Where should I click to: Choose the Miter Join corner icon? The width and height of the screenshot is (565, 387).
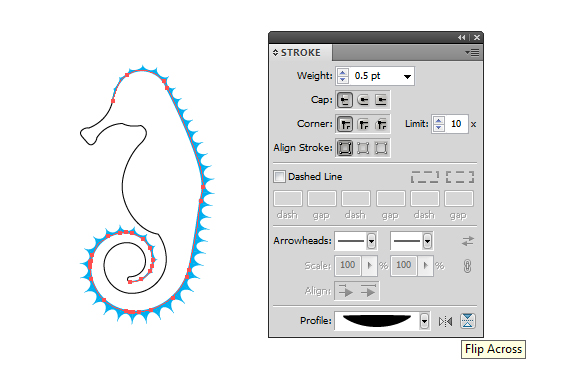click(x=345, y=124)
